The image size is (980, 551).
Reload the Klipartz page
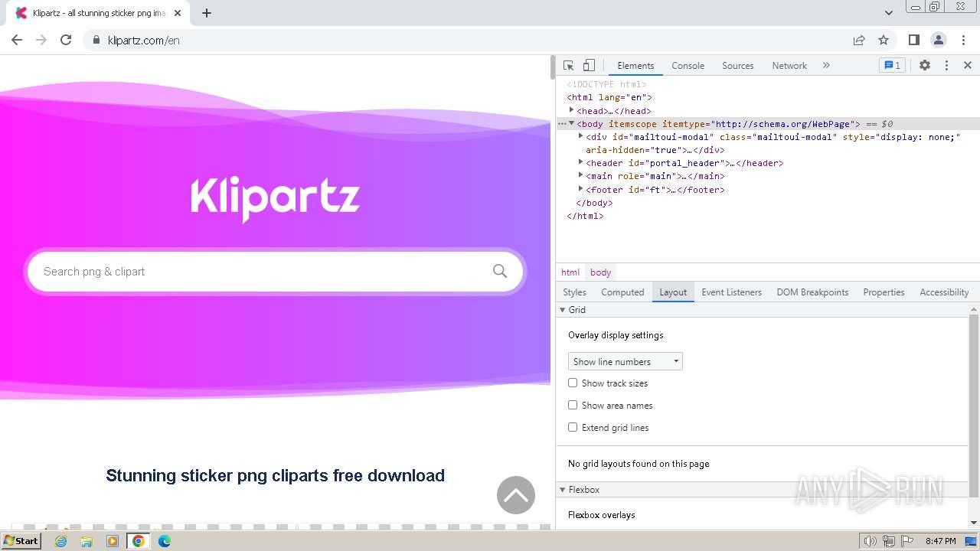click(66, 40)
